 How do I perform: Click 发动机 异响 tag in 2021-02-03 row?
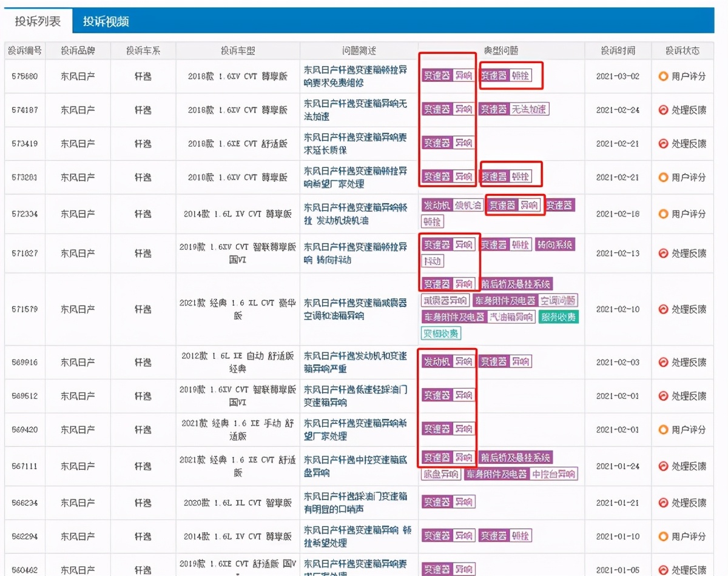click(x=448, y=362)
